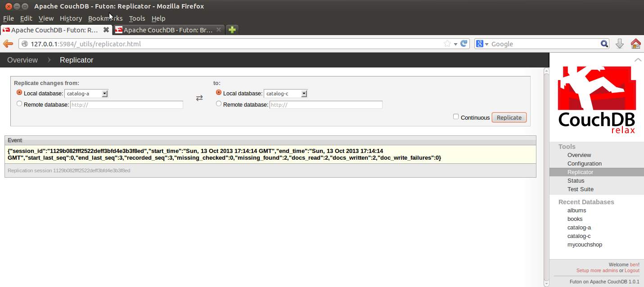The image size is (644, 287).
Task: Click the reload page icon
Action: coord(464,44)
